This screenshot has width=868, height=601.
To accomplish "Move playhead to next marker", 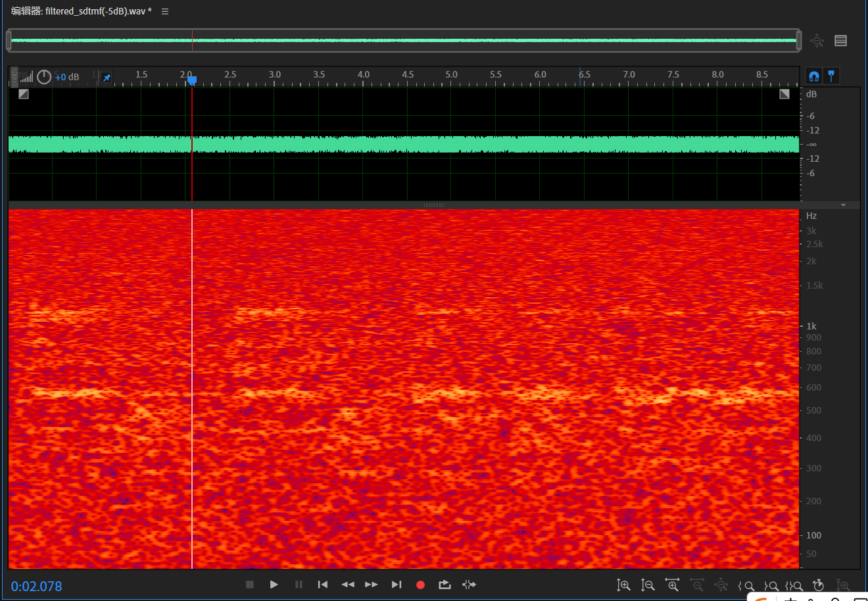I will (x=397, y=585).
